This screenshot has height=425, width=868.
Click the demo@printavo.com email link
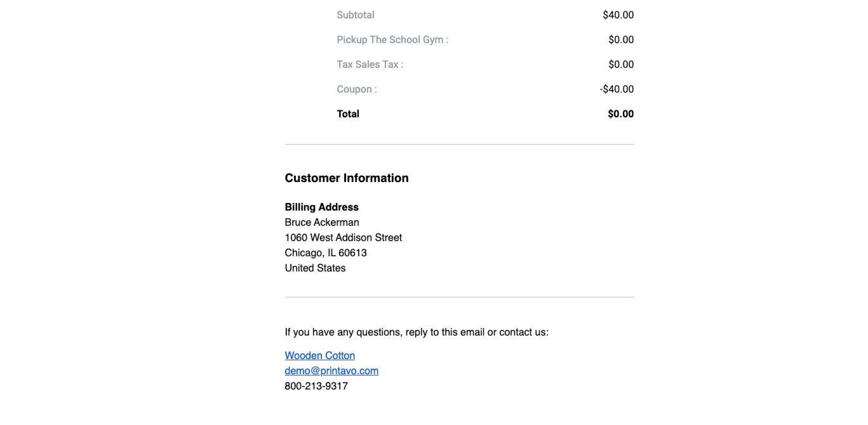tap(331, 370)
